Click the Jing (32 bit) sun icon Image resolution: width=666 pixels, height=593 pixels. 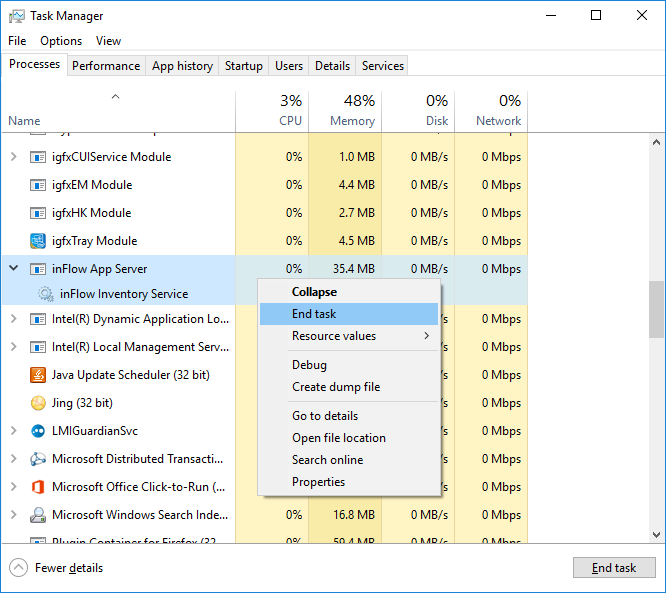tap(38, 403)
